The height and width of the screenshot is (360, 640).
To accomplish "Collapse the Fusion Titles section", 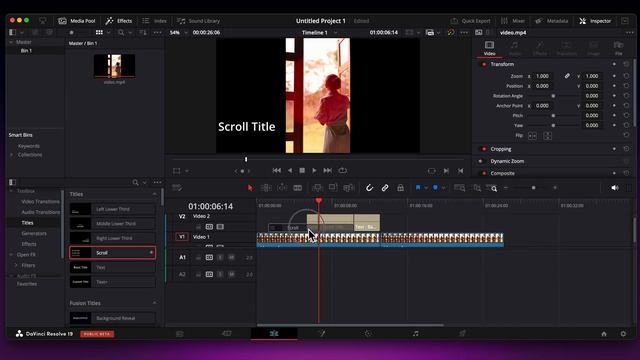I will click(154, 303).
